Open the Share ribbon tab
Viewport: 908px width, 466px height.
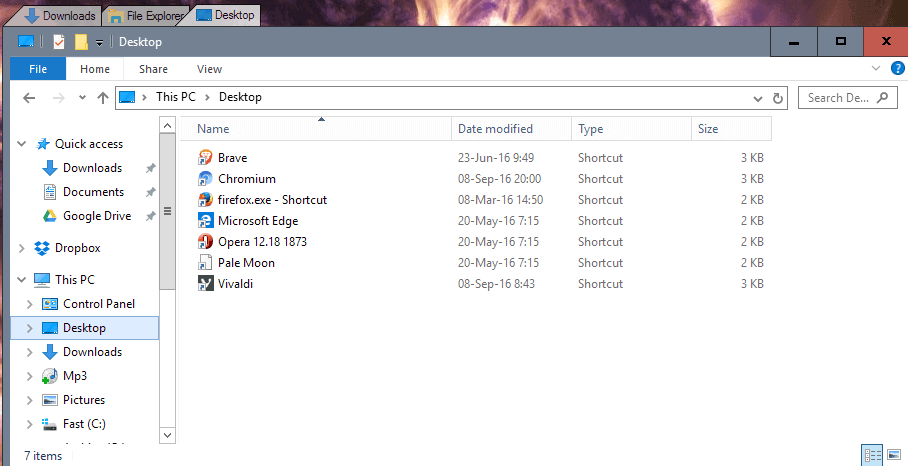click(153, 69)
